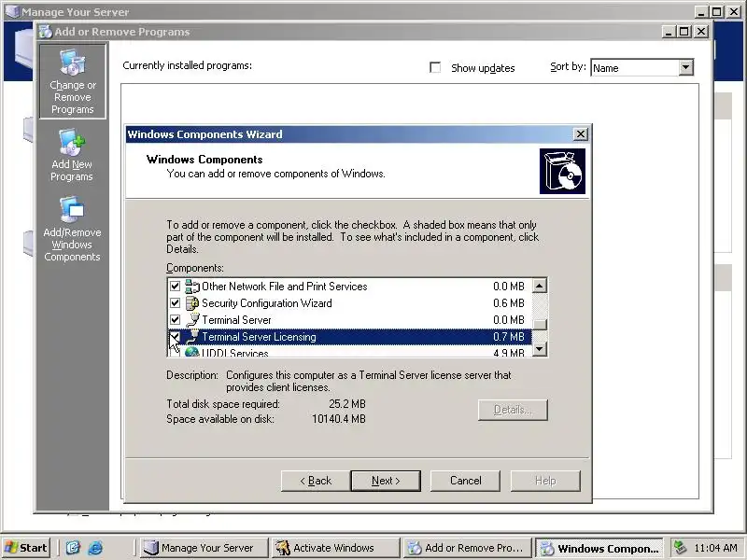Enable the Show updates checkbox
The width and height of the screenshot is (747, 560).
pyautogui.click(x=435, y=67)
